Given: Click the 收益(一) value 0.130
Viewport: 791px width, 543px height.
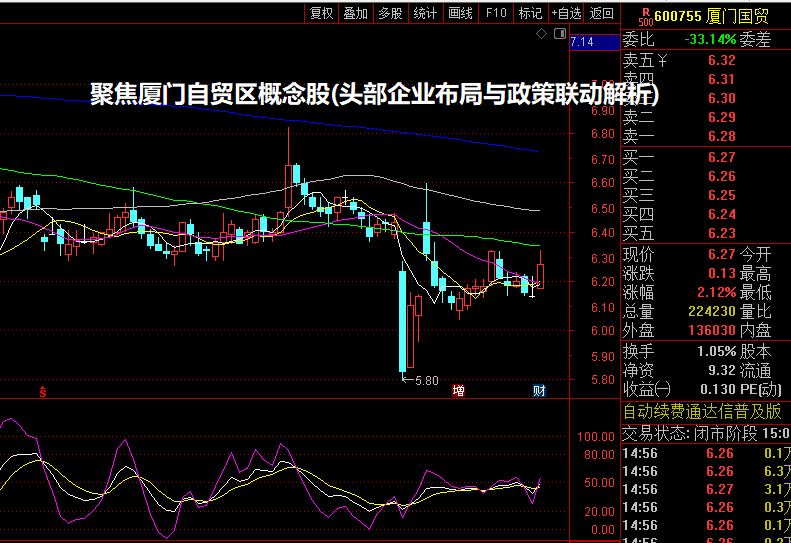Looking at the screenshot, I should coord(718,390).
